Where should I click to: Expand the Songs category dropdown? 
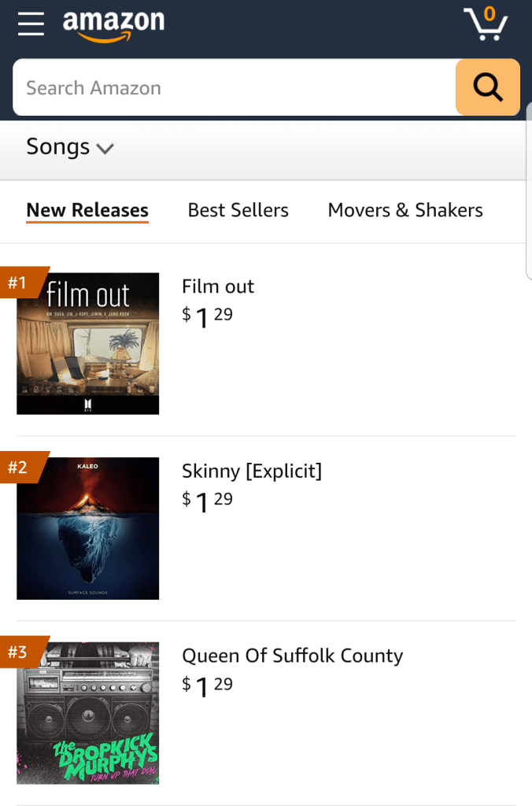coord(70,147)
